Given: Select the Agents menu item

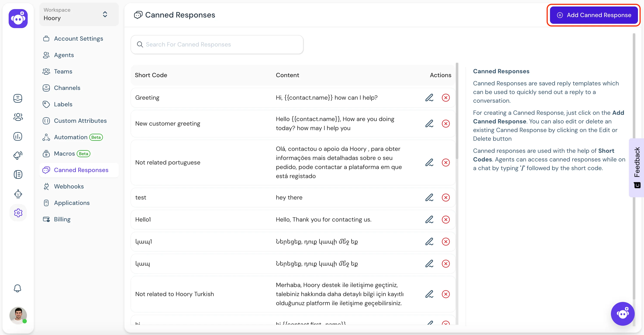Looking at the screenshot, I should click(64, 54).
